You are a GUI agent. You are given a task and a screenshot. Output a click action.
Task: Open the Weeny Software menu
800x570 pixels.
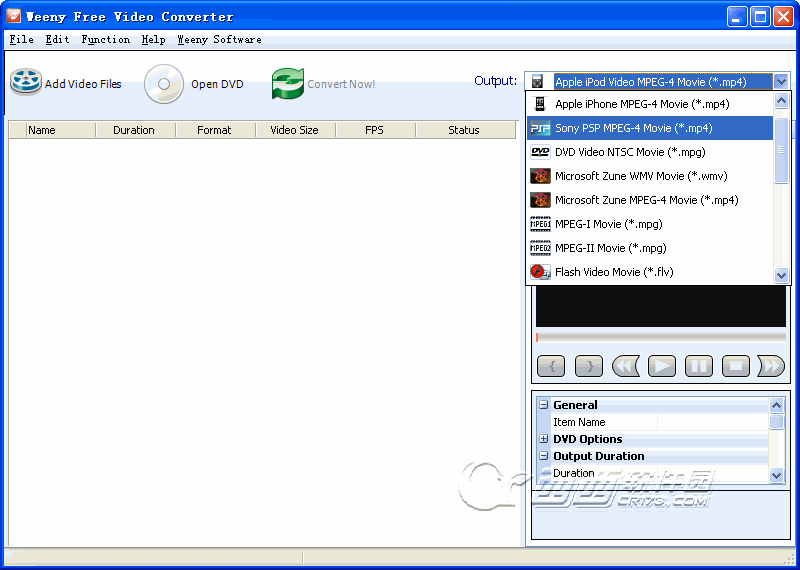tap(219, 40)
